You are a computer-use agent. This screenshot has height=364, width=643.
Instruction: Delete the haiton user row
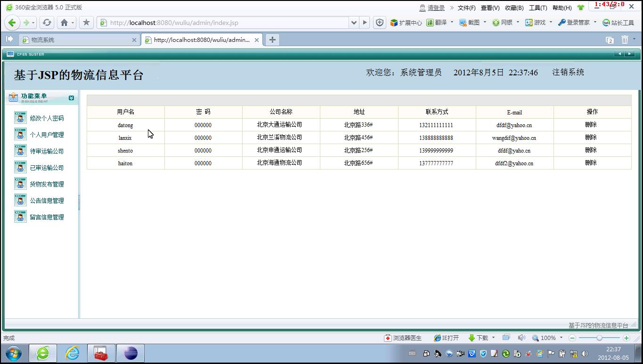click(x=591, y=163)
